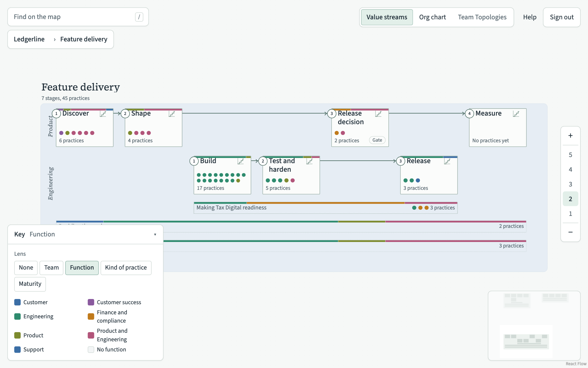Viewport: 588px width, 368px height.
Task: Click the staircase icon on Shape stage
Action: click(172, 114)
